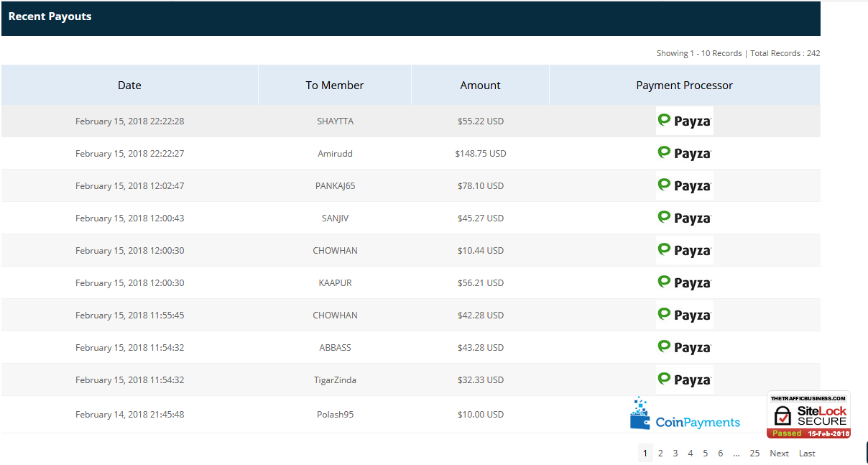Viewport: 868px width, 465px height.
Task: Click the CoinPayments logo in Polash95's row
Action: 684,415
